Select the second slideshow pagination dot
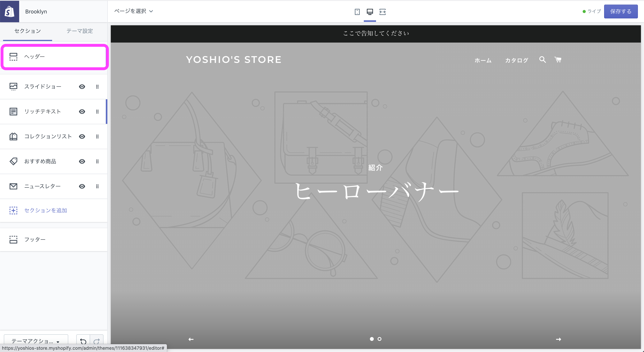Image resolution: width=644 pixels, height=352 pixels. pos(379,339)
